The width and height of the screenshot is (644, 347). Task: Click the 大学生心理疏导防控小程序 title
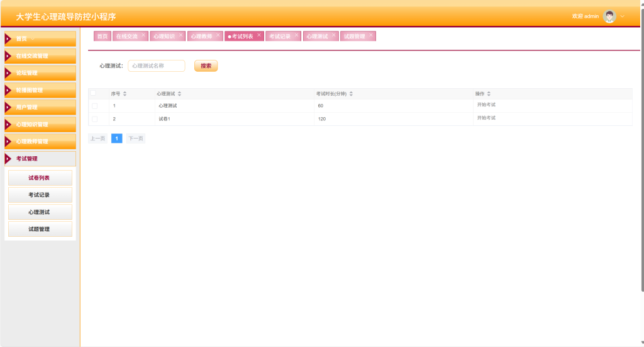pos(65,17)
